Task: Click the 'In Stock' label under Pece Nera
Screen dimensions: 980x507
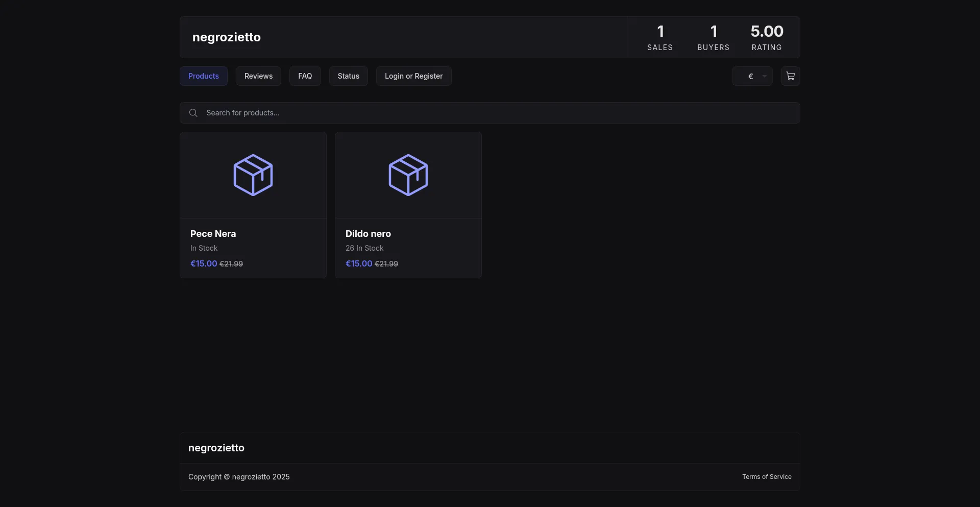Action: [204, 248]
